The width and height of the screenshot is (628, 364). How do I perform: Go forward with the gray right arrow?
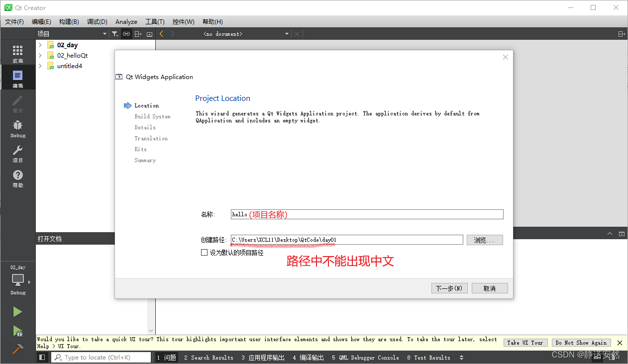point(173,34)
